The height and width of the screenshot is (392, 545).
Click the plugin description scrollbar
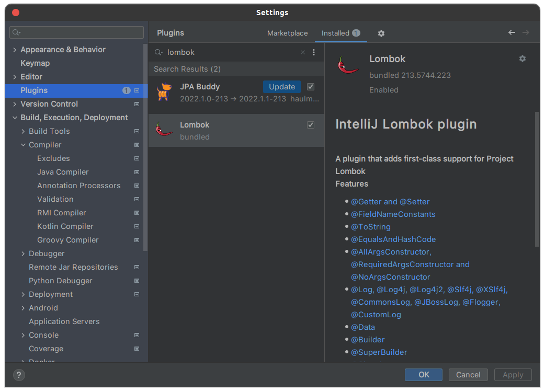click(x=537, y=179)
